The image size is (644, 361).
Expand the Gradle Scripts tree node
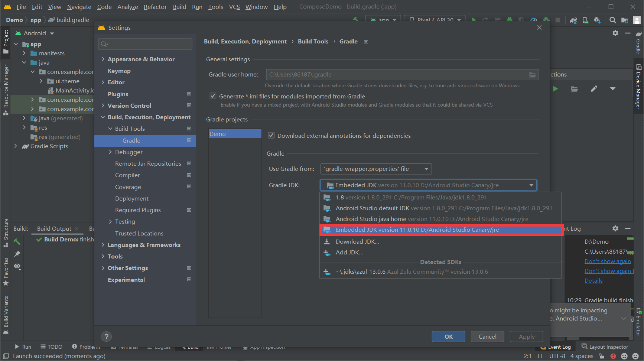pos(16,146)
